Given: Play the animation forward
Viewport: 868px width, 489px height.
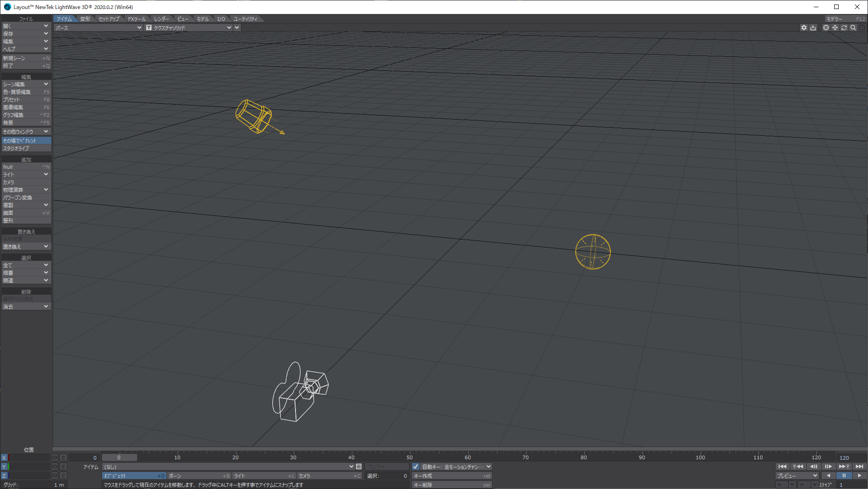Looking at the screenshot, I should click(x=859, y=475).
